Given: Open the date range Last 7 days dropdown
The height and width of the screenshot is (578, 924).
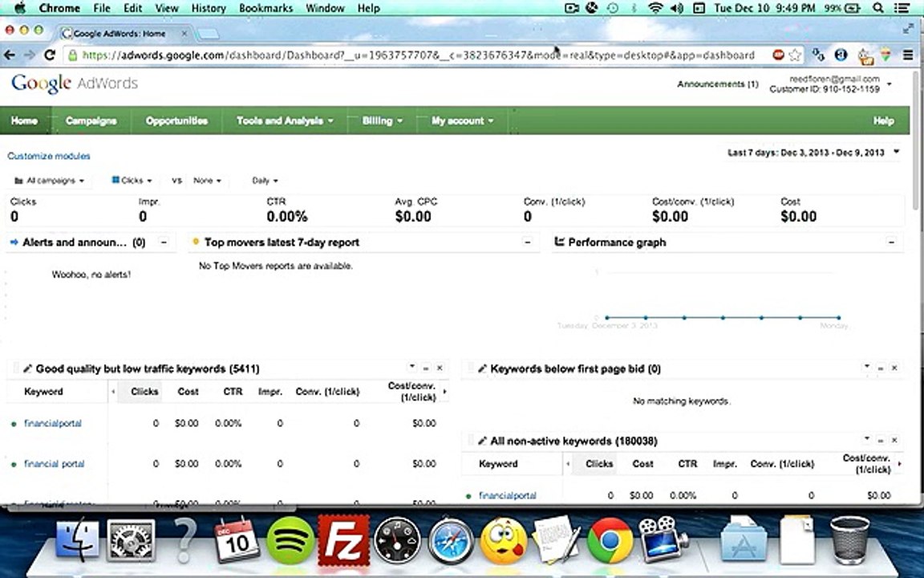Looking at the screenshot, I should point(813,153).
